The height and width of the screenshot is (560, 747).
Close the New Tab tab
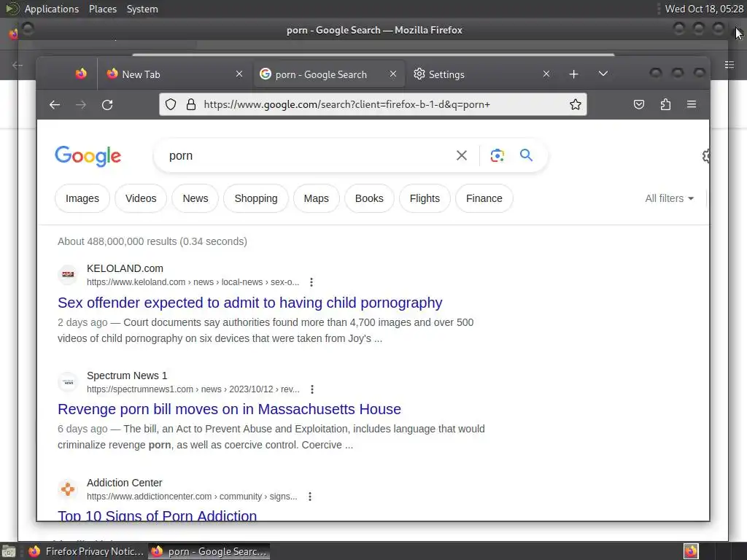tap(239, 74)
